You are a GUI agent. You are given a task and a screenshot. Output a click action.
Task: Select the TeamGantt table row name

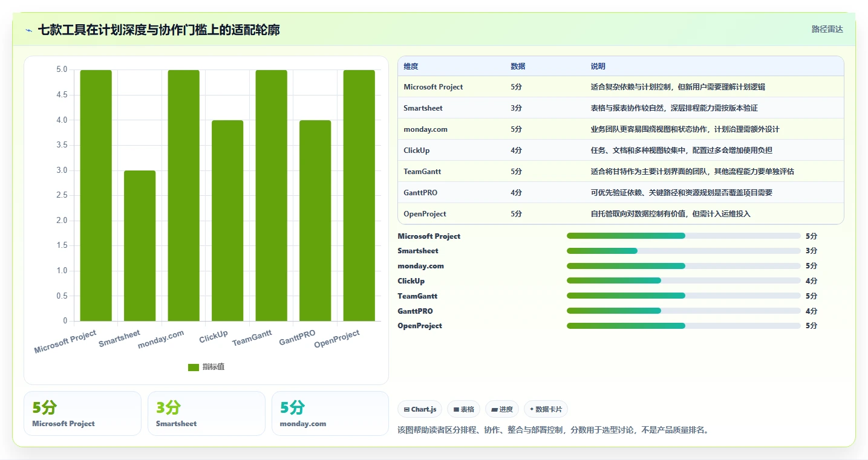(422, 172)
